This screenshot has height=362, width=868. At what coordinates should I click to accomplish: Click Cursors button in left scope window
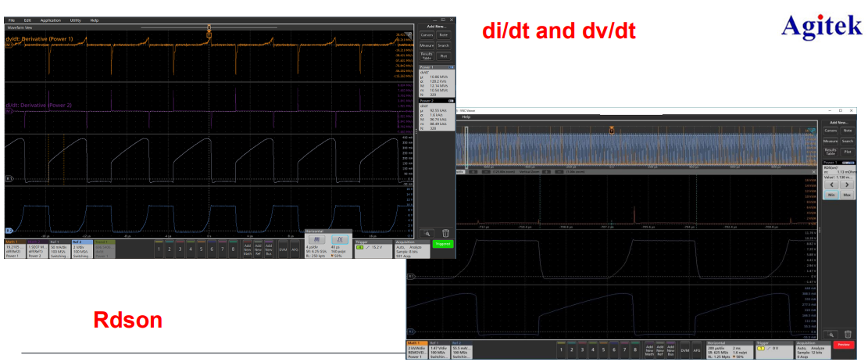point(427,35)
